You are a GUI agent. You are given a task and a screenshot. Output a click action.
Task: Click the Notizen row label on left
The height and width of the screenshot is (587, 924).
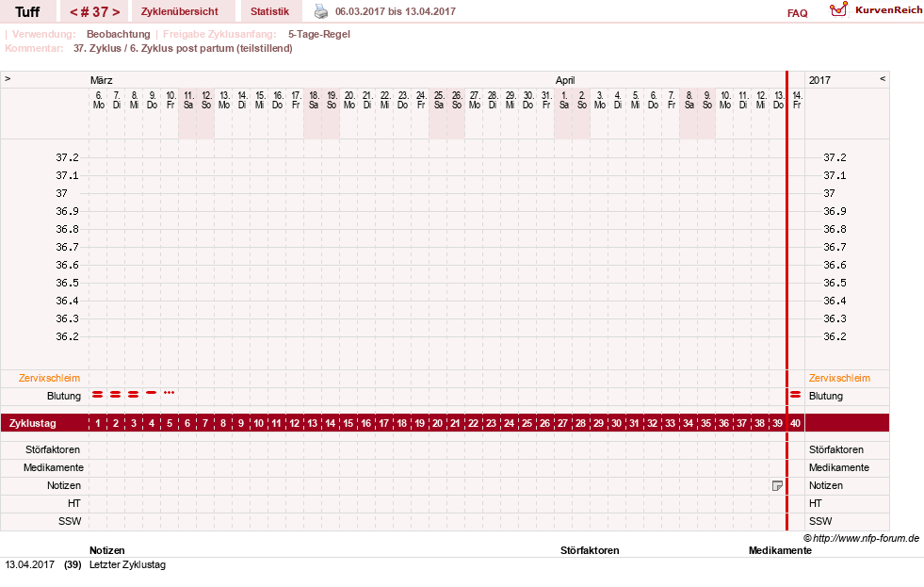(64, 485)
